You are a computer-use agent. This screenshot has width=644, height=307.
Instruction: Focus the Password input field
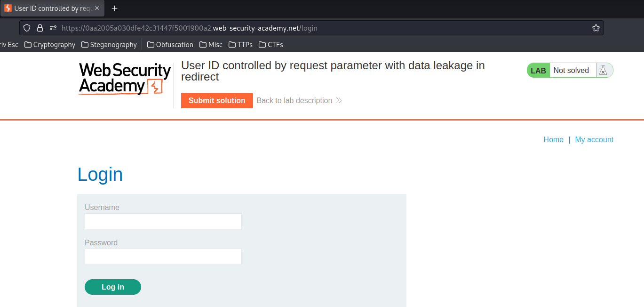point(163,257)
